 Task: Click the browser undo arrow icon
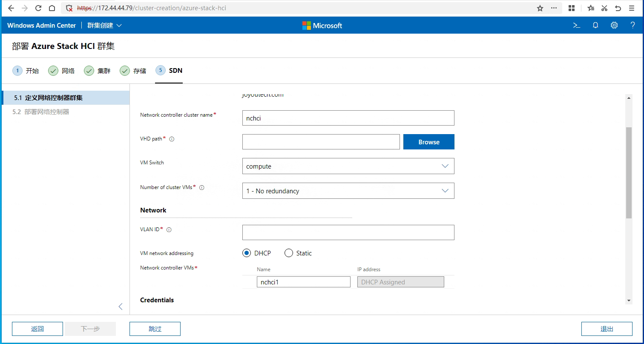618,8
